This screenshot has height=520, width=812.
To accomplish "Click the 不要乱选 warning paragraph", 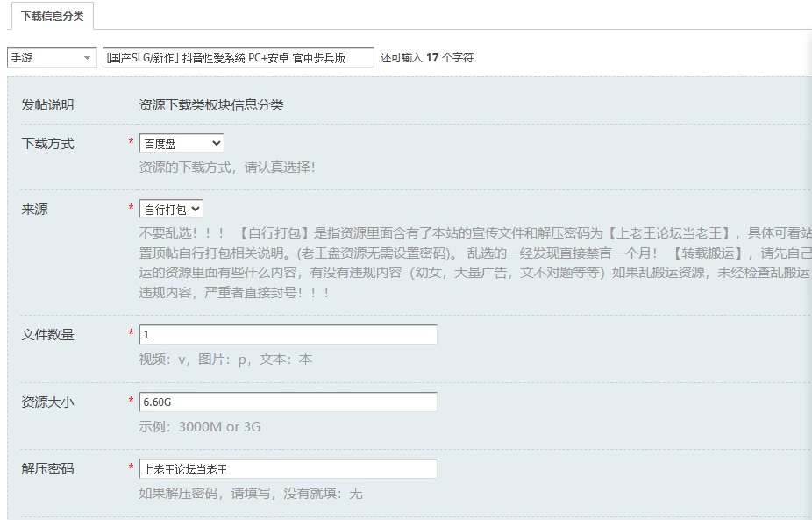I will click(475, 262).
